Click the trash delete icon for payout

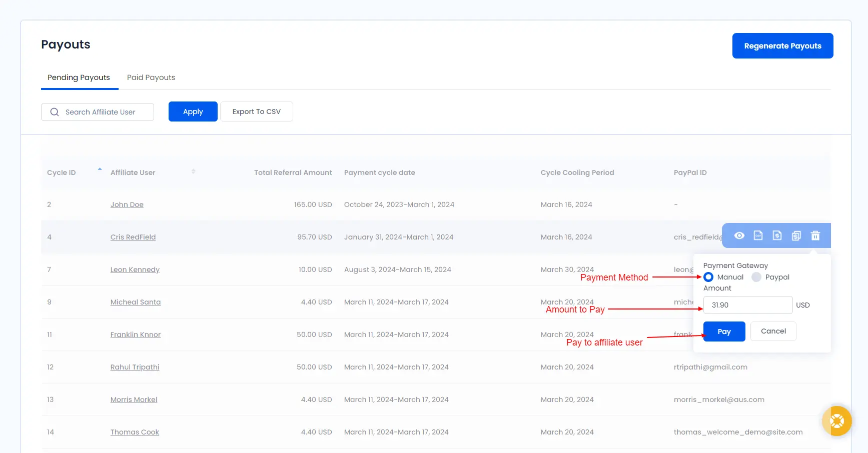pos(815,235)
